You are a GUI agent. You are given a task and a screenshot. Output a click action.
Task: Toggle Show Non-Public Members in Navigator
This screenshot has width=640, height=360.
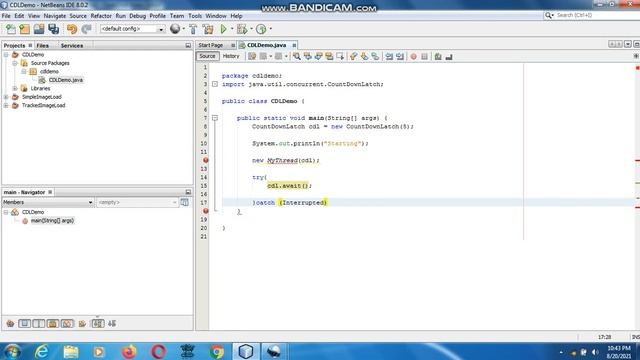click(x=53, y=324)
